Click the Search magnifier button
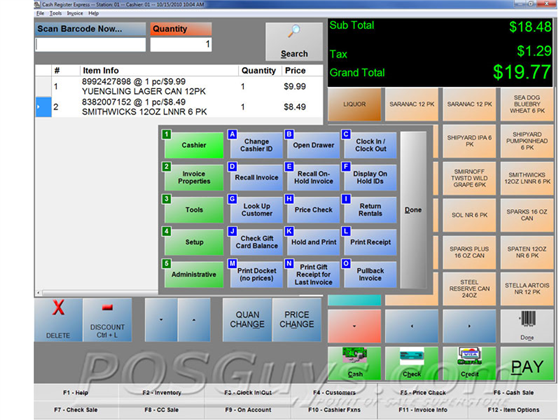This screenshot has height=420, width=560. [294, 42]
